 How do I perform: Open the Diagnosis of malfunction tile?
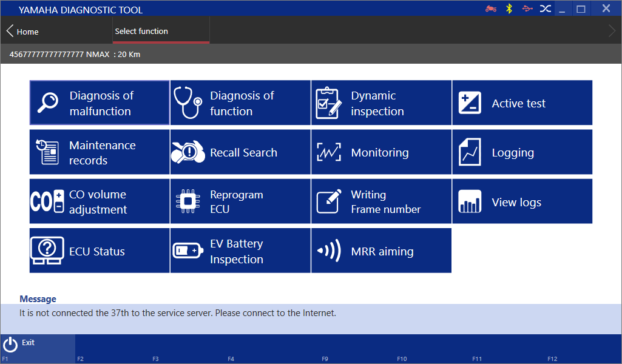(x=100, y=103)
